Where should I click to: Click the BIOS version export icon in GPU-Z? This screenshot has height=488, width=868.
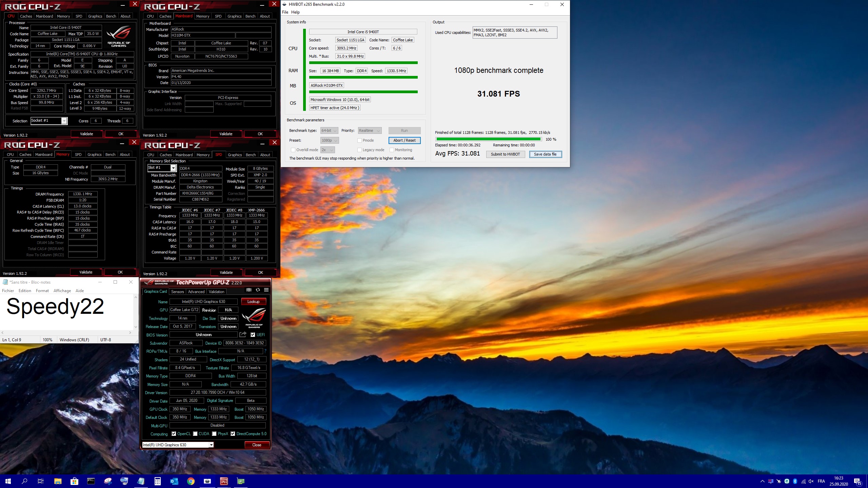tap(243, 335)
